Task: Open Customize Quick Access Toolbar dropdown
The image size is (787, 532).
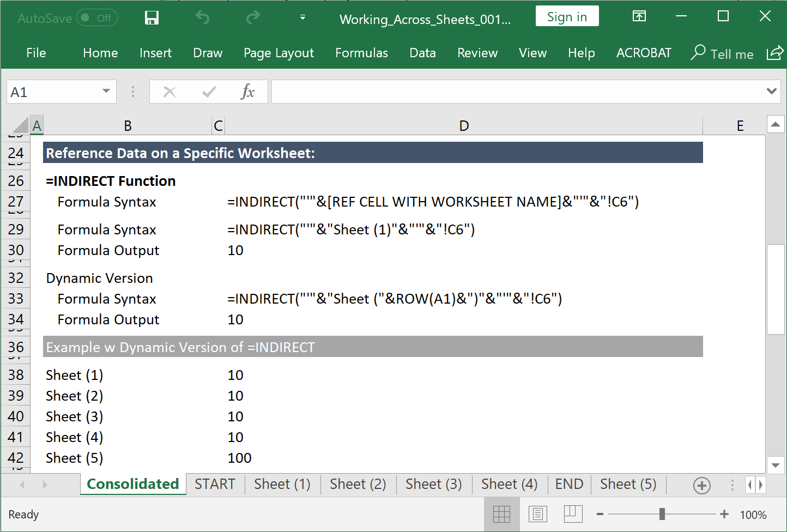Action: point(302,18)
